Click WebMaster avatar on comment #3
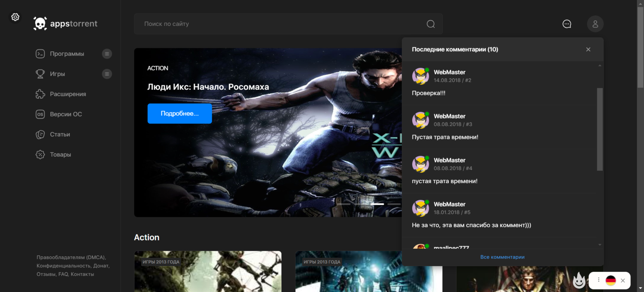The image size is (644, 292). click(x=420, y=120)
